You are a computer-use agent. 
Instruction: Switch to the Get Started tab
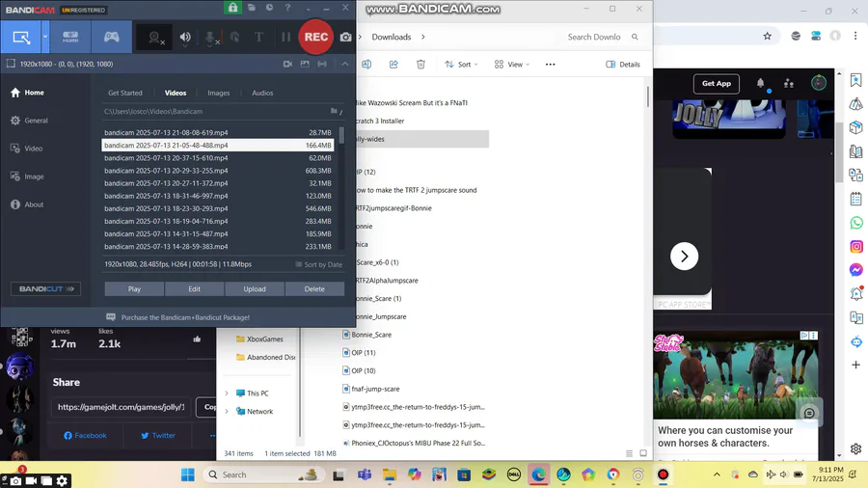[x=125, y=93]
